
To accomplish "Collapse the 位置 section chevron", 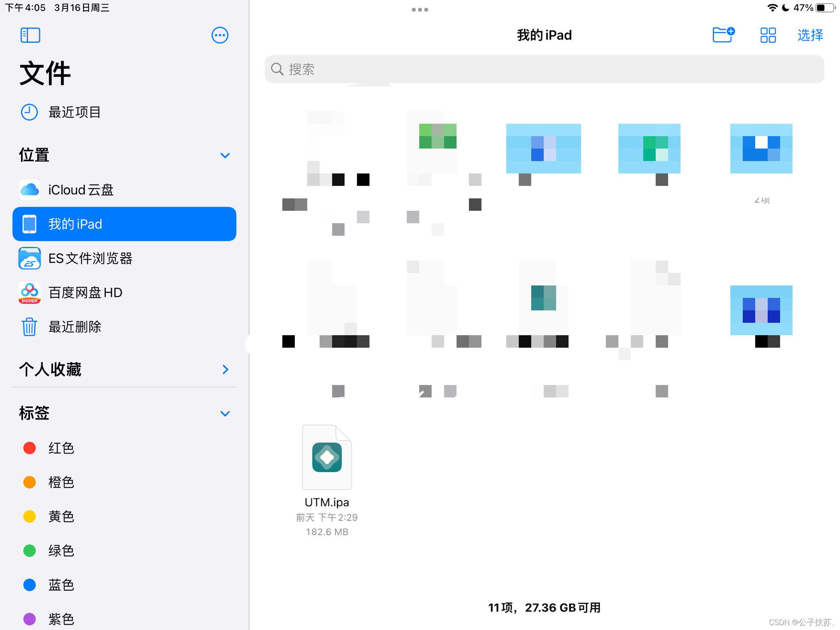I will [225, 155].
